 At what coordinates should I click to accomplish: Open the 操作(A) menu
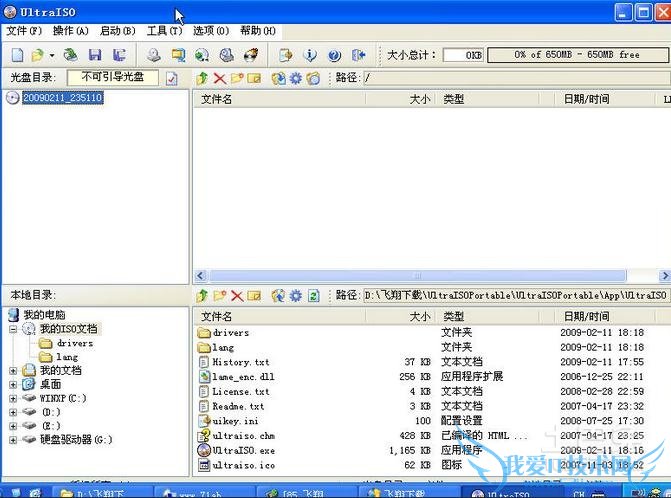pos(71,31)
